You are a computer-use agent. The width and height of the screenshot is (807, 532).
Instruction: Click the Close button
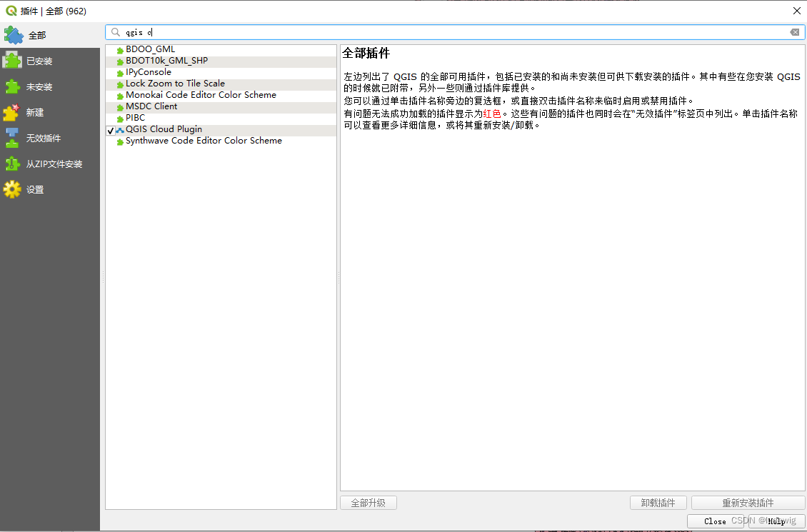coord(715,521)
